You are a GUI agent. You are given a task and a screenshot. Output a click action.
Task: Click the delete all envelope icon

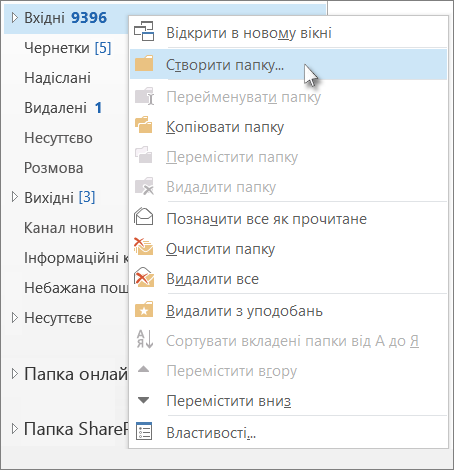coord(144,277)
